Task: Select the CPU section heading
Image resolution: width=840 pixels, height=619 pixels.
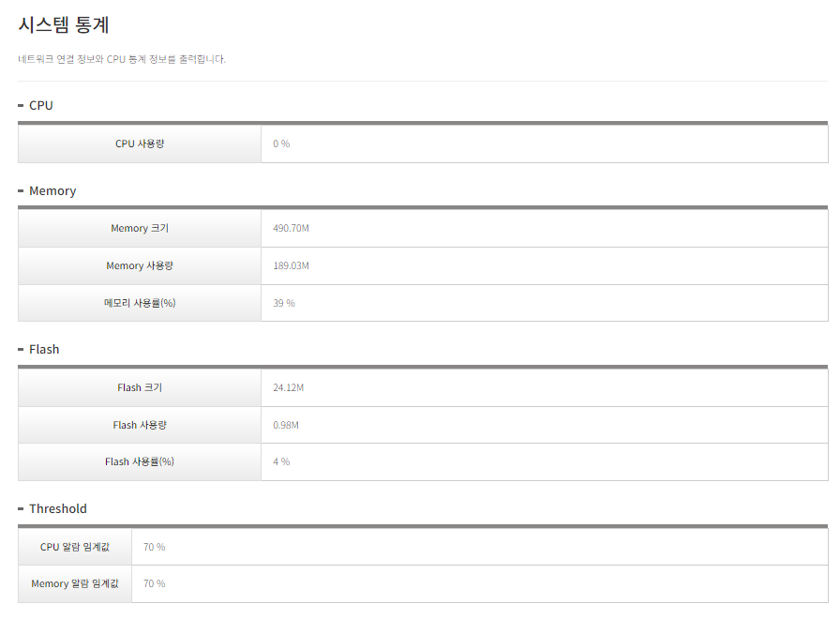Action: point(40,106)
